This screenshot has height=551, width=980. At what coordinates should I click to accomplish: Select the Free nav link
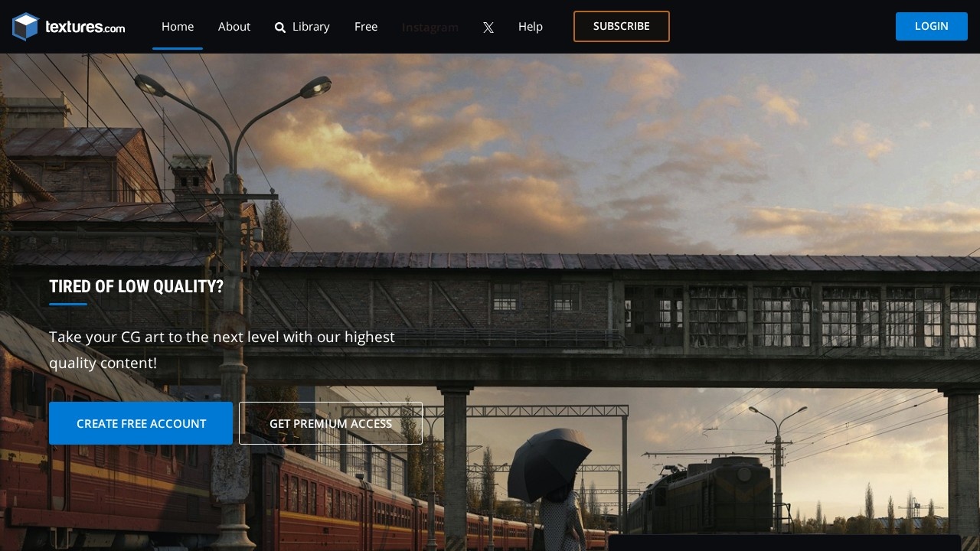tap(366, 27)
